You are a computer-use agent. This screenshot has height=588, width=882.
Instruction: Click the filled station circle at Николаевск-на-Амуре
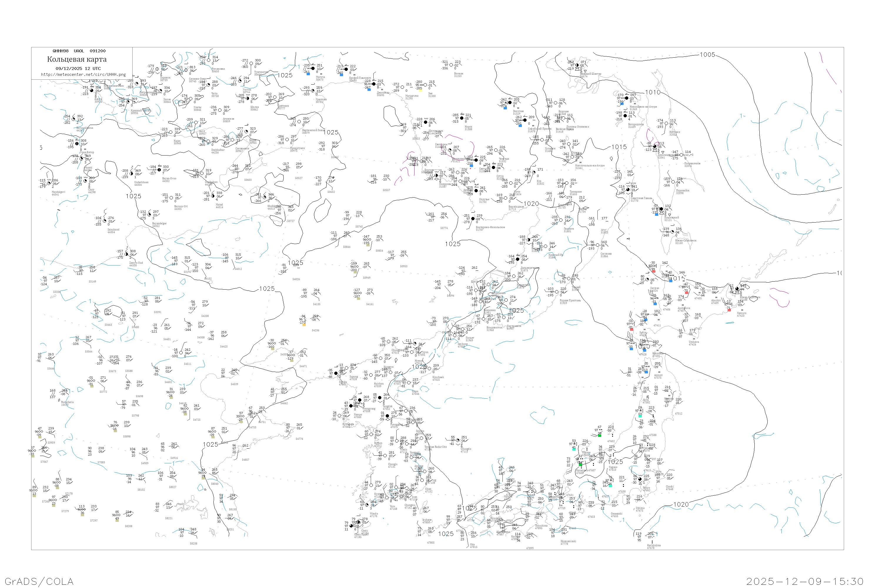627,98
